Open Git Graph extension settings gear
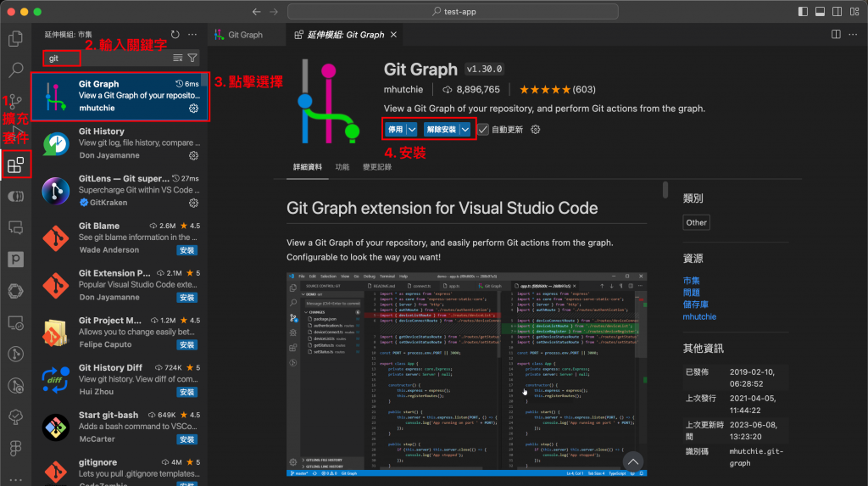 [536, 129]
